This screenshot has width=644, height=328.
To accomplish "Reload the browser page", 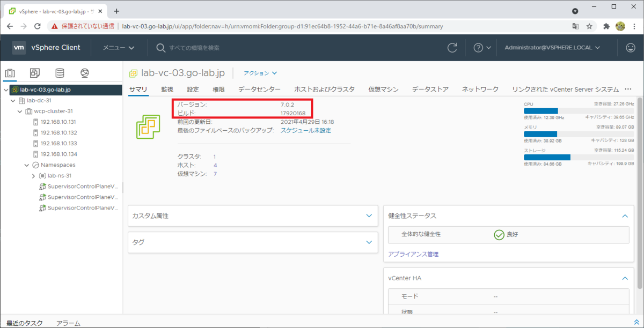I will click(x=38, y=26).
